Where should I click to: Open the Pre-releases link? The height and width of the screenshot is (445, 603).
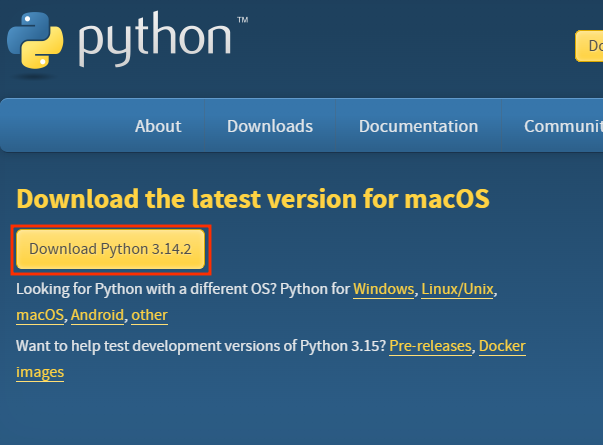pyautogui.click(x=429, y=346)
